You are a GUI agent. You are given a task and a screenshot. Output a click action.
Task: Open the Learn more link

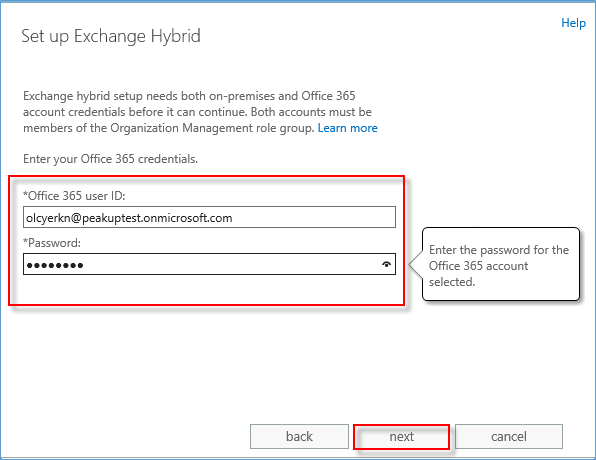click(347, 128)
